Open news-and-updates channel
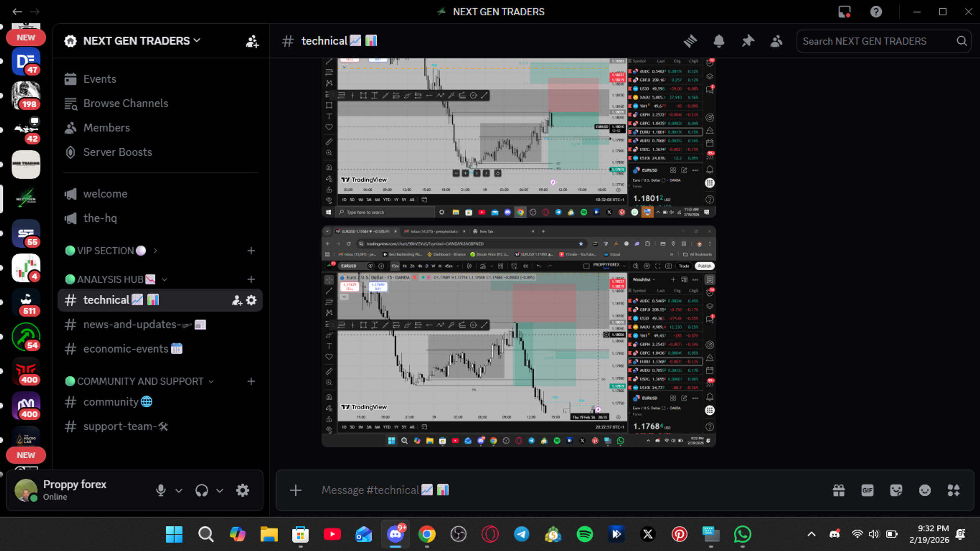The height and width of the screenshot is (551, 980). click(160, 325)
